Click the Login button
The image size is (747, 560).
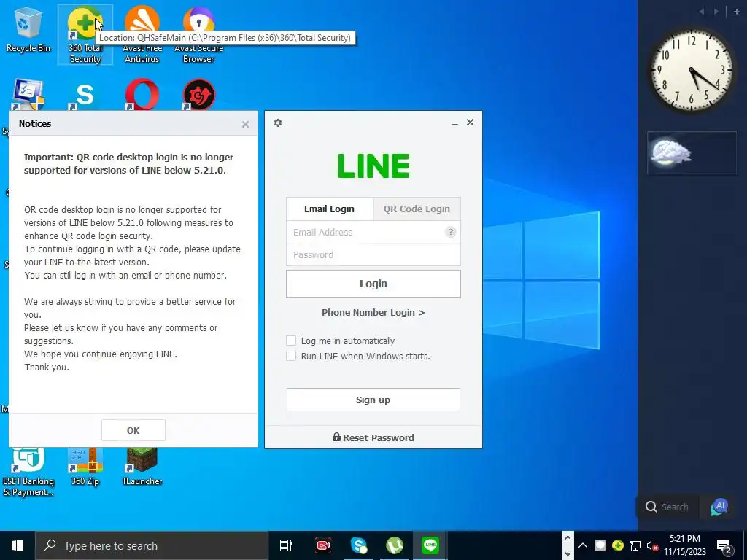(373, 284)
